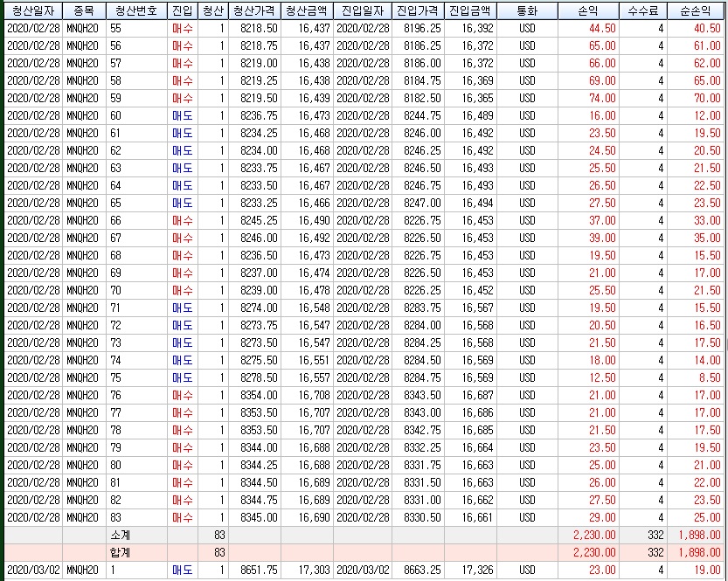The height and width of the screenshot is (581, 728).
Task: Click entry price 8196.25
Action: 418,28
